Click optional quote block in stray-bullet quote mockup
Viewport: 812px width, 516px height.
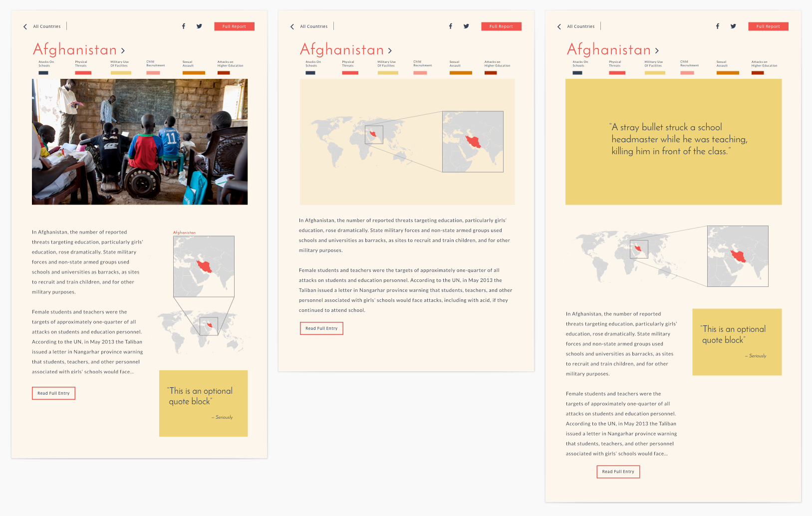pos(737,342)
